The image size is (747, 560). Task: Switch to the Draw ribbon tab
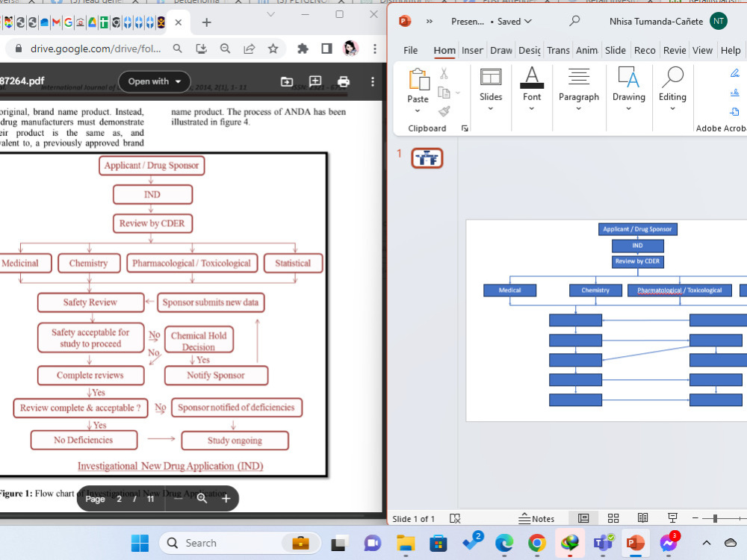[501, 51]
